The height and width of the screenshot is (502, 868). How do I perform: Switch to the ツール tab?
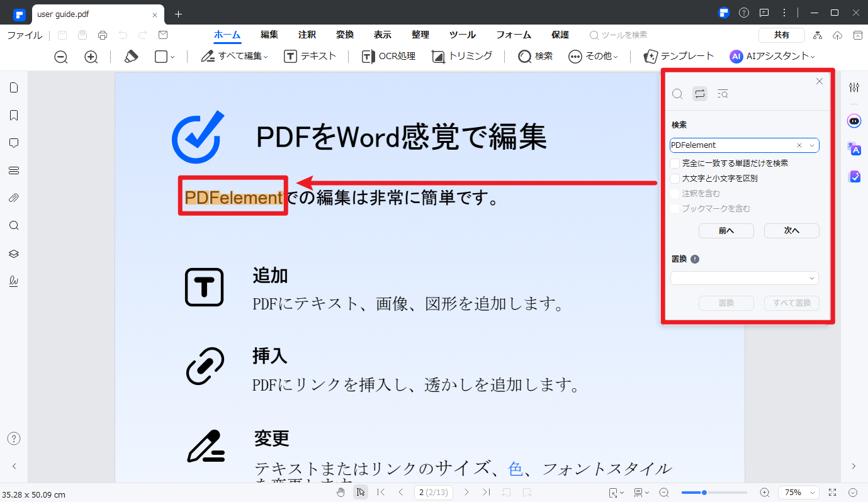pos(463,35)
